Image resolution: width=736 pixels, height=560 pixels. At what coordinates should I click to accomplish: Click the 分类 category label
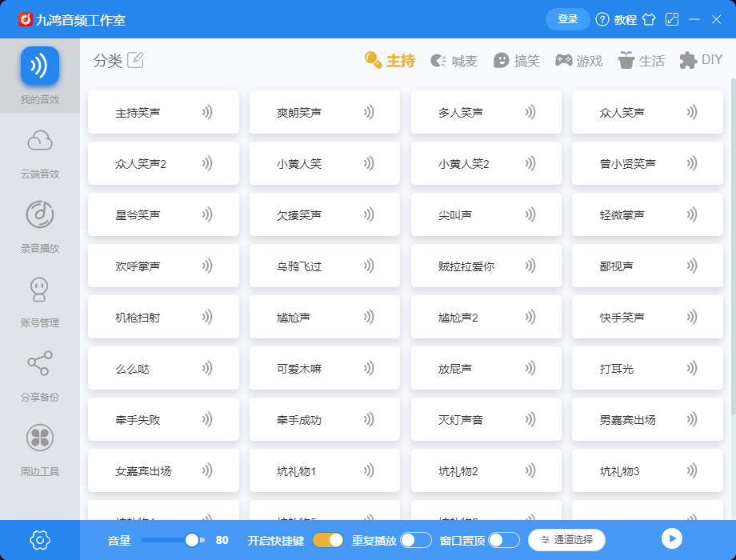[x=107, y=61]
